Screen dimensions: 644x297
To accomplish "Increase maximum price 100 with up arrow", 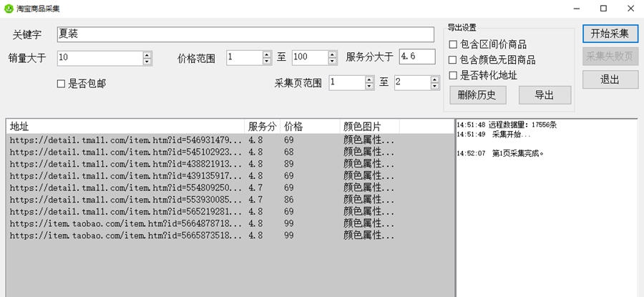I will (332, 54).
